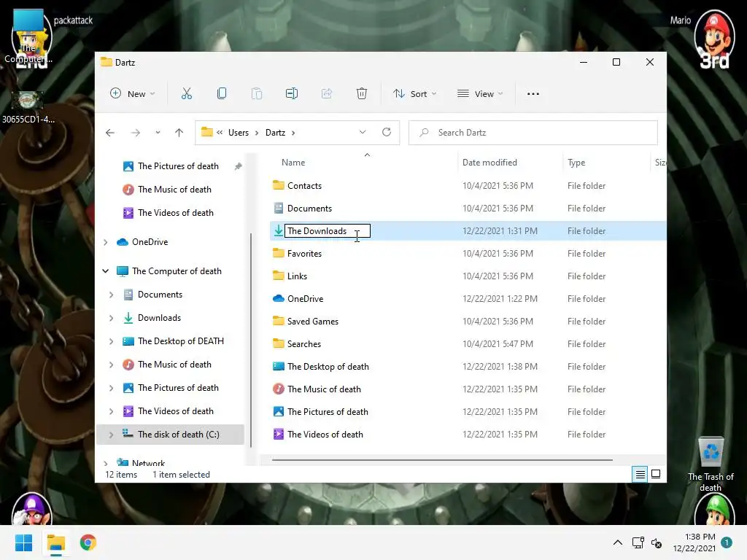
Task: Click the horizontal scrollbar in file list
Action: [x=442, y=460]
